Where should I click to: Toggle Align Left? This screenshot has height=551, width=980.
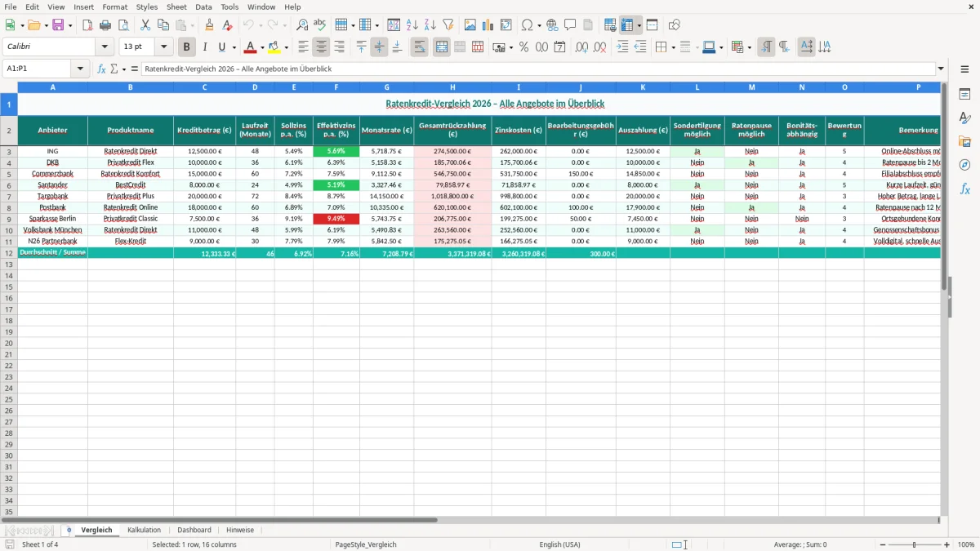(304, 47)
